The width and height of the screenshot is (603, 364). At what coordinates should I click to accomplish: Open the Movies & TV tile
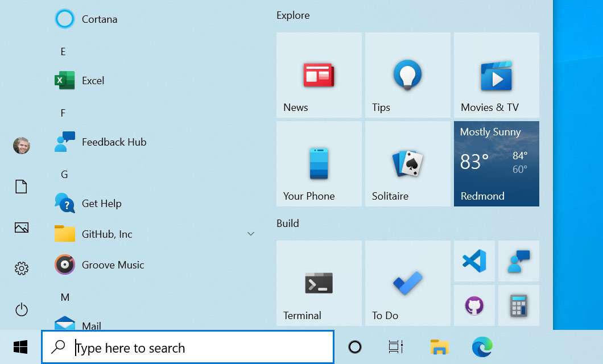pyautogui.click(x=497, y=75)
